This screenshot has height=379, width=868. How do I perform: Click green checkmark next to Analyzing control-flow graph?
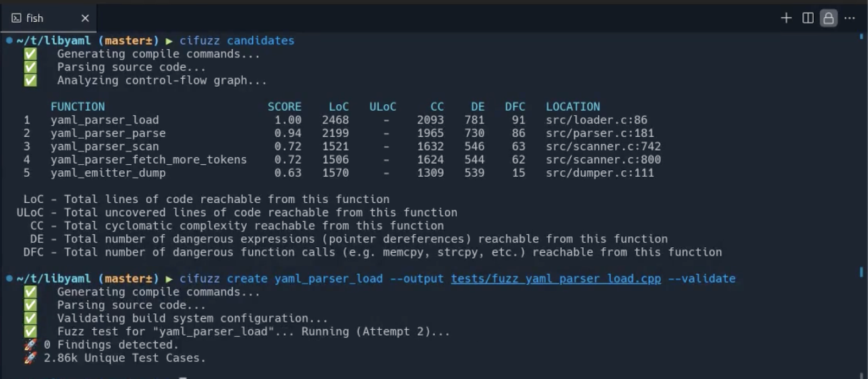30,80
